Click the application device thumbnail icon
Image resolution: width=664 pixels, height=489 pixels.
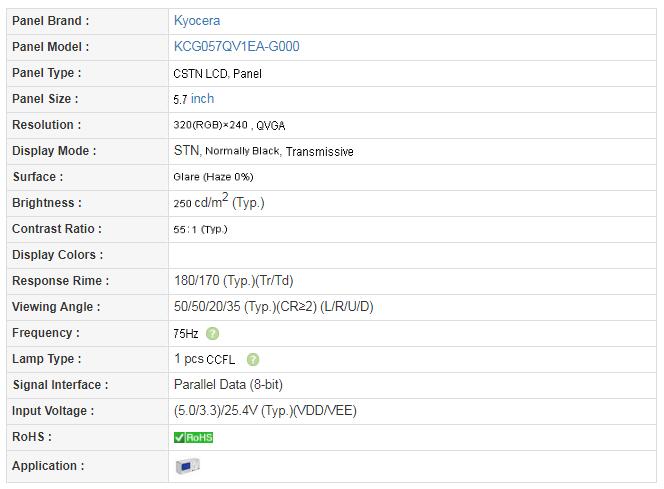(188, 466)
